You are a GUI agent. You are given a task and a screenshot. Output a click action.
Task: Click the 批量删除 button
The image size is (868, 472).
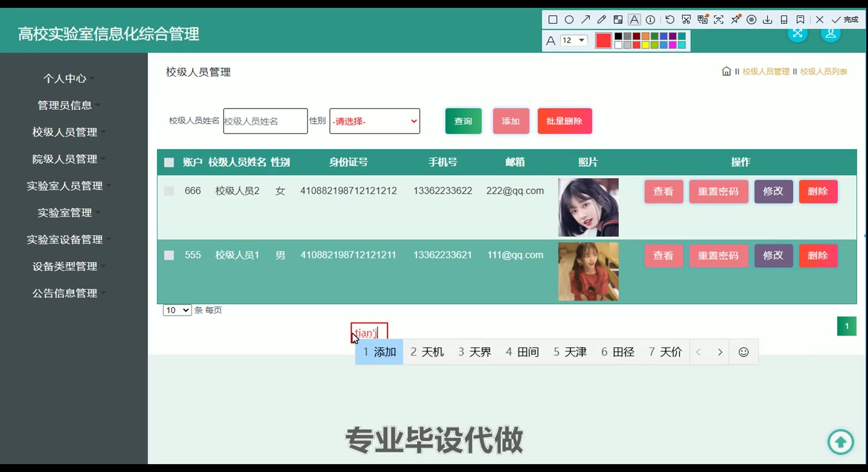[564, 121]
